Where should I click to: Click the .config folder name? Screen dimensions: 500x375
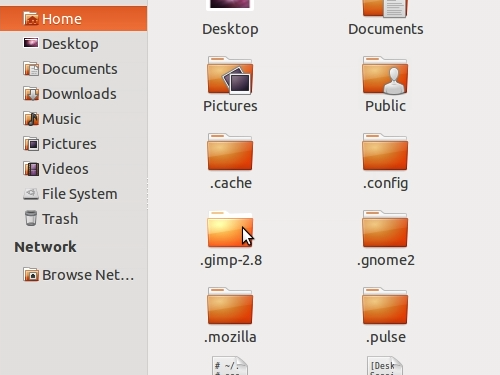pyautogui.click(x=385, y=183)
